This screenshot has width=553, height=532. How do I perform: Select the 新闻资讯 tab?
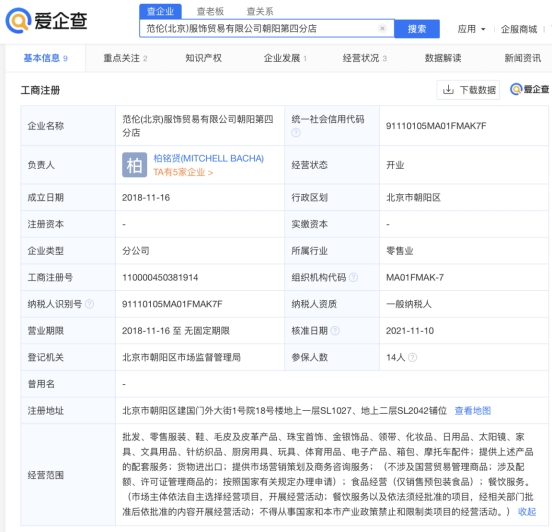pyautogui.click(x=523, y=58)
